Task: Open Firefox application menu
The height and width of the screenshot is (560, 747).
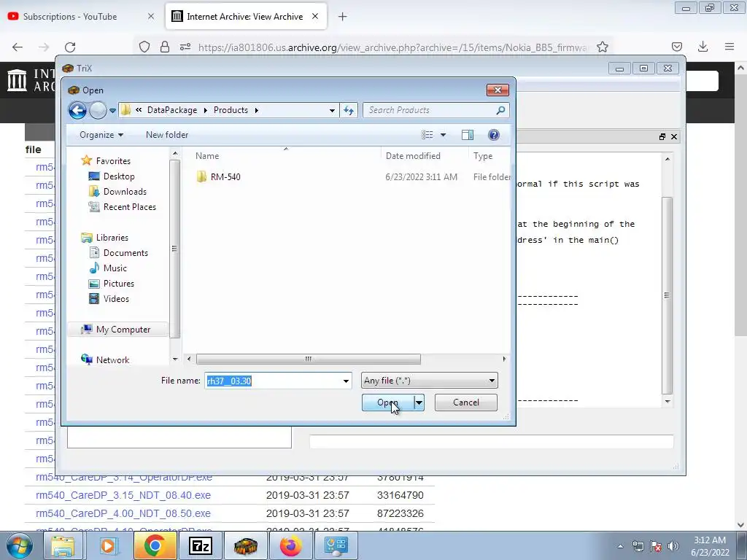Action: (x=729, y=47)
